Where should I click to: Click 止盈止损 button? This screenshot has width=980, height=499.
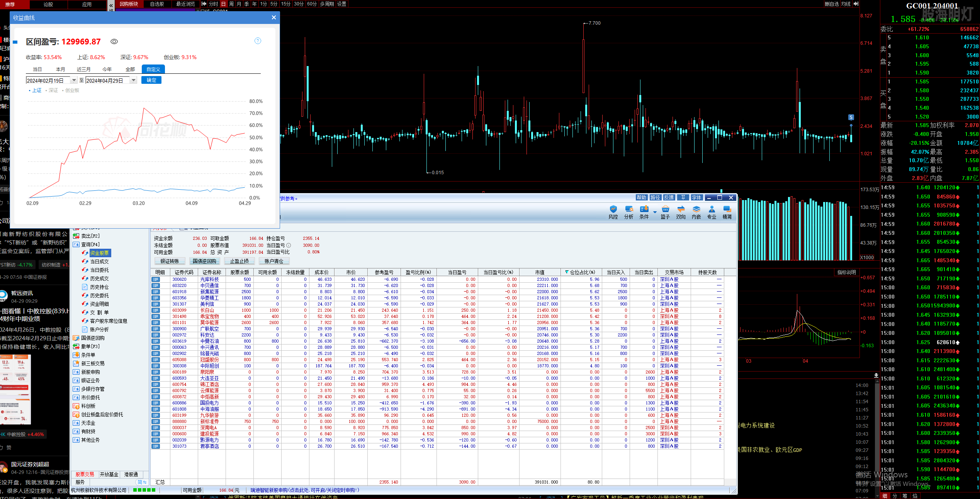(239, 261)
